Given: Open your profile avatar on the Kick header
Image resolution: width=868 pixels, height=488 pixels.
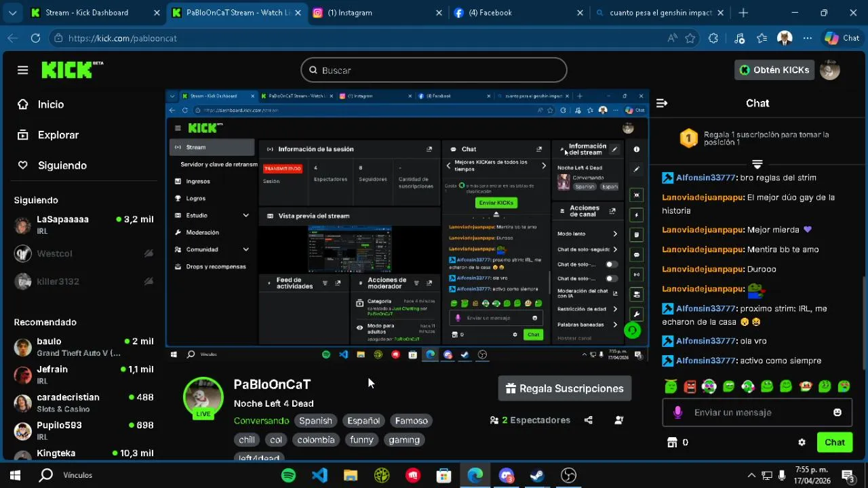Looking at the screenshot, I should tap(830, 70).
